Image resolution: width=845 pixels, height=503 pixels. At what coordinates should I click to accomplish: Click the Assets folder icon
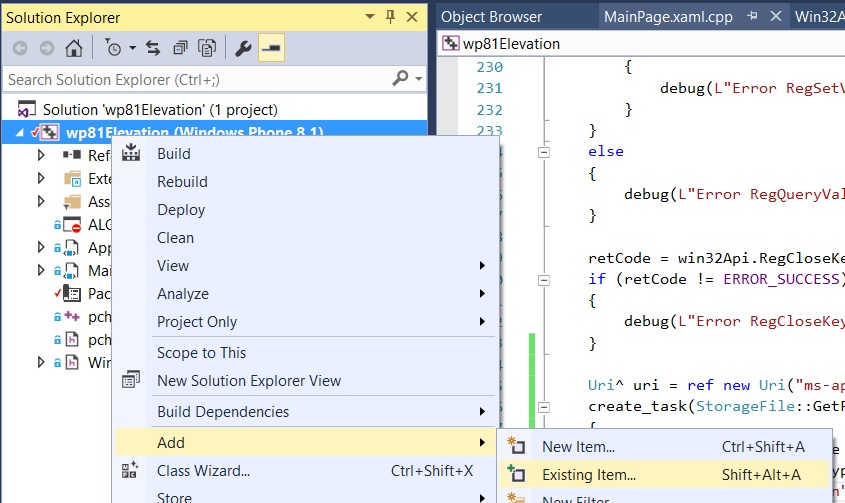(x=72, y=202)
